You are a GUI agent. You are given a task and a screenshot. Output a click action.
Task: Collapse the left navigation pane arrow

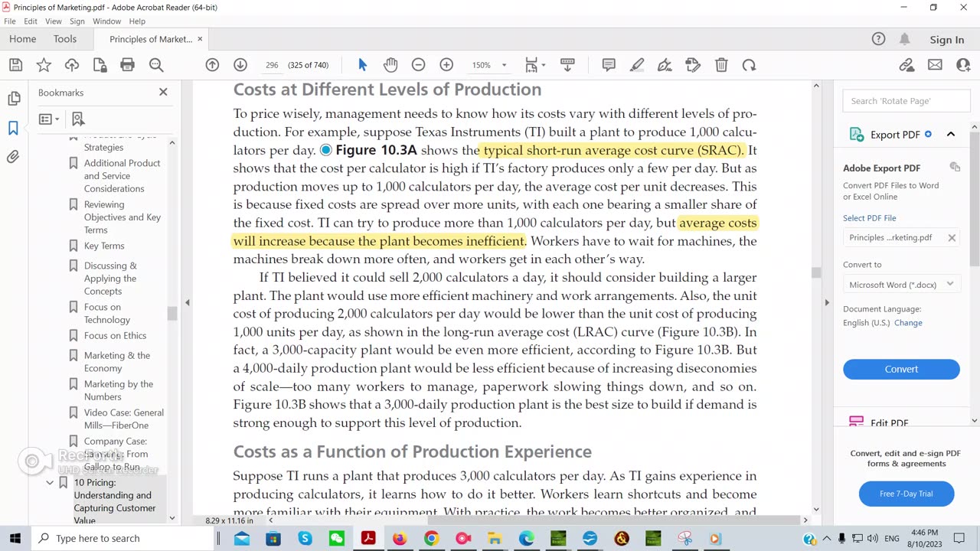click(x=187, y=302)
